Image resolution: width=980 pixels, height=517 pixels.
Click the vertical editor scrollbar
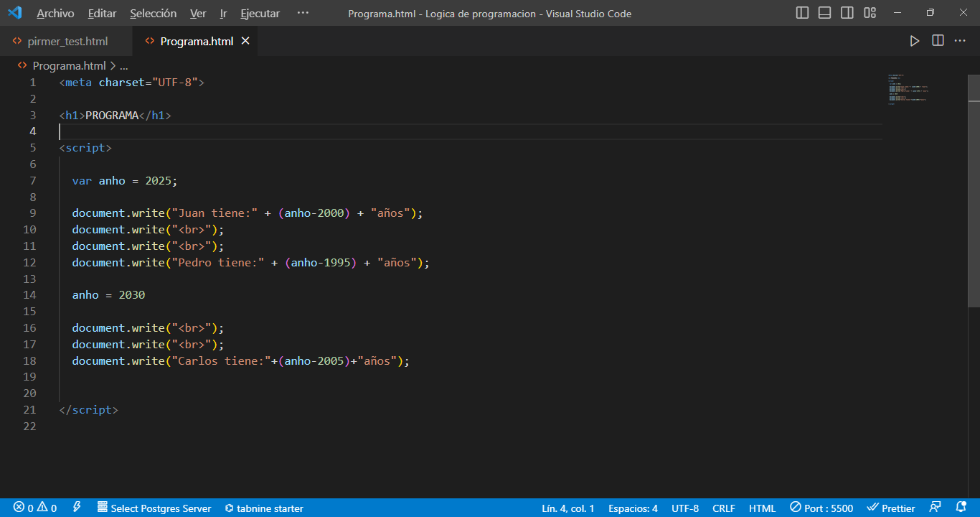pos(974,190)
